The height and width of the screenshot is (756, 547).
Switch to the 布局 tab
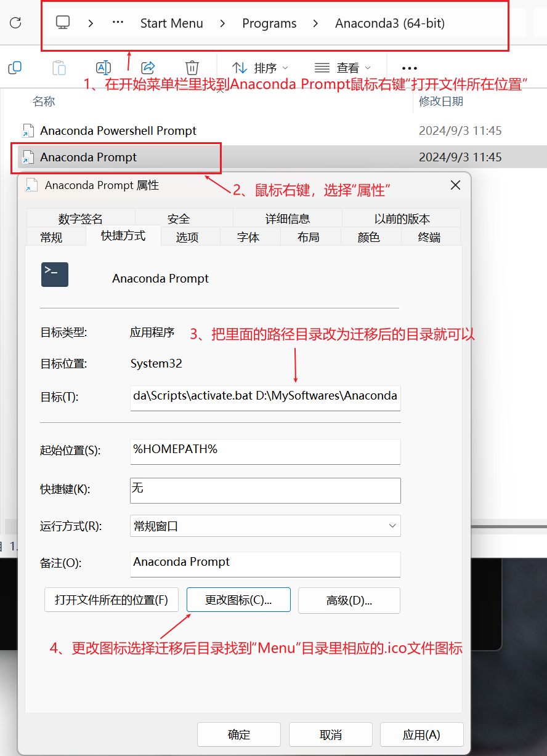pos(308,237)
